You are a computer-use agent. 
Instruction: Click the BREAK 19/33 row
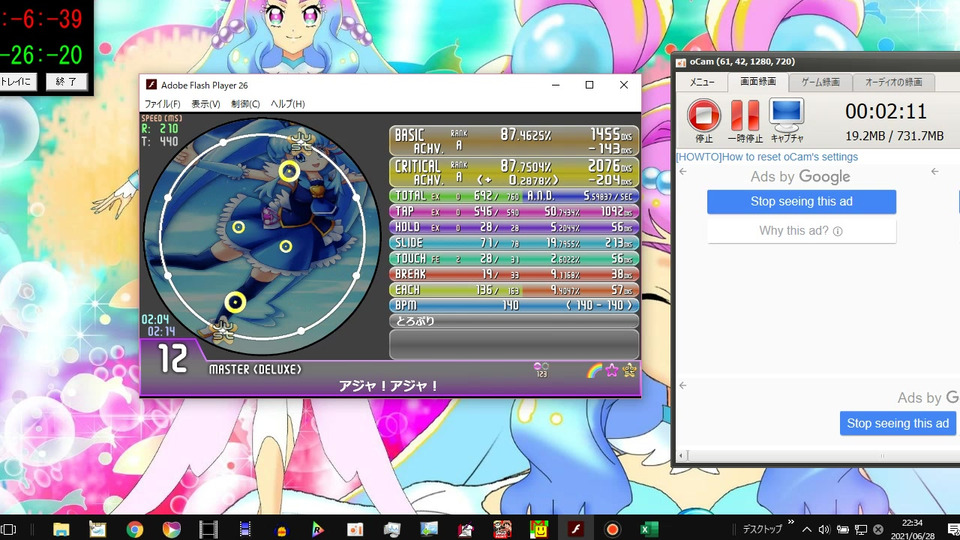click(x=514, y=274)
